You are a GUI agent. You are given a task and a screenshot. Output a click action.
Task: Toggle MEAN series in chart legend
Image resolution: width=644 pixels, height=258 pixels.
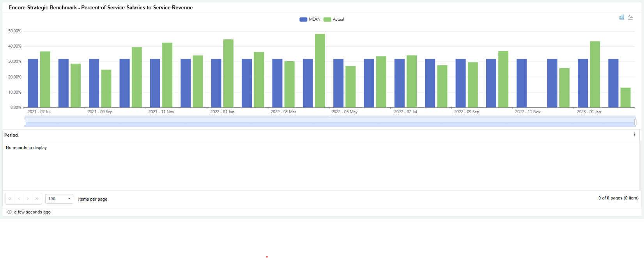(x=310, y=19)
